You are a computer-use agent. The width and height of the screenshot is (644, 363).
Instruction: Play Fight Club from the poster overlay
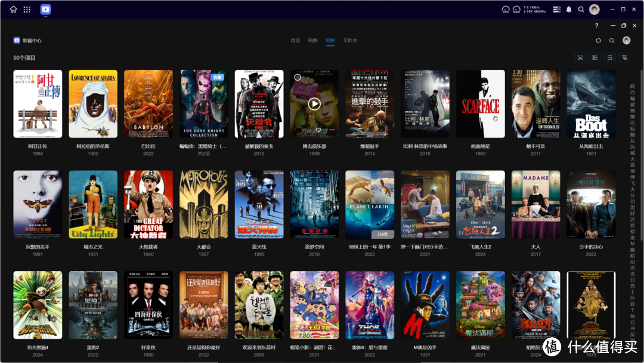tap(314, 103)
